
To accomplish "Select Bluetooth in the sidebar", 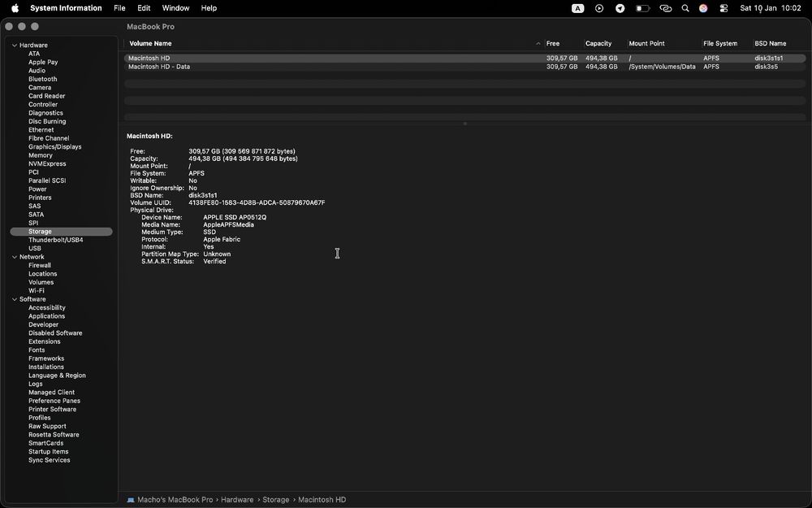I will (x=42, y=79).
